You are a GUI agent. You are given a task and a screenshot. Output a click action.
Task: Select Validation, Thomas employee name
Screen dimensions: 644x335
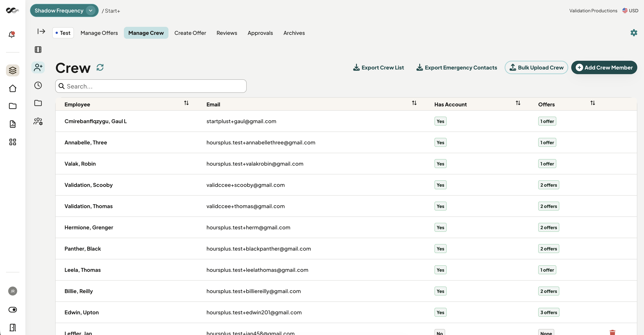(x=88, y=206)
